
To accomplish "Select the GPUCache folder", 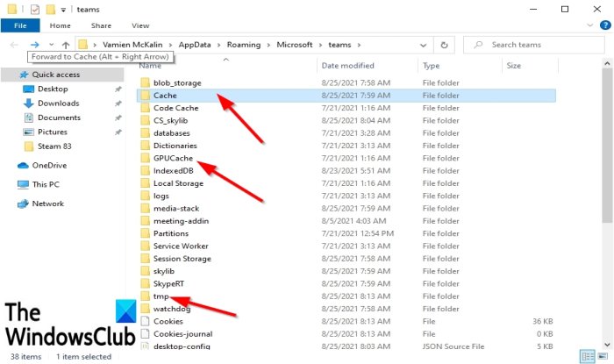I will tap(173, 158).
